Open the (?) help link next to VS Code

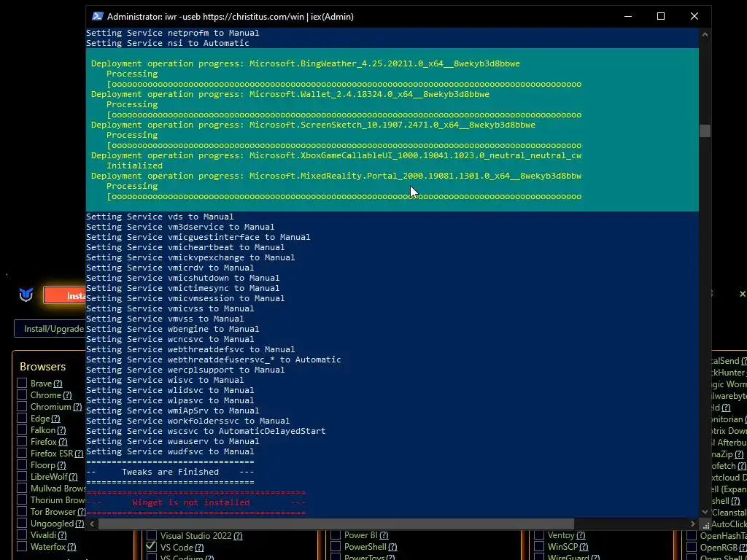click(199, 547)
